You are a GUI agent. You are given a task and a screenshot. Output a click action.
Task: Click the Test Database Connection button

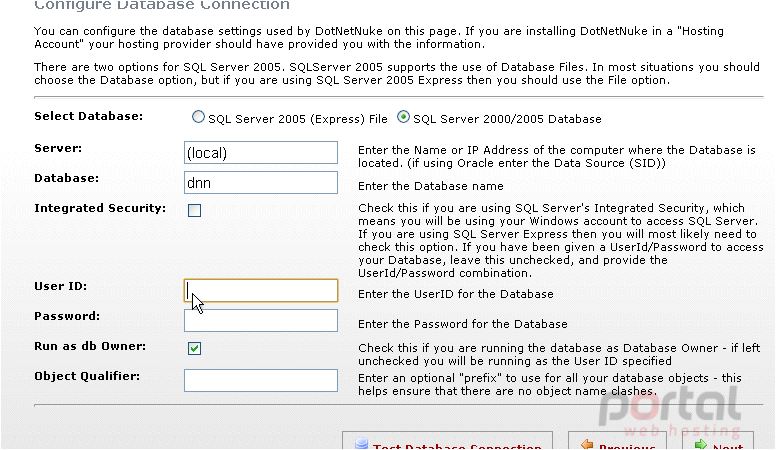coord(447,441)
